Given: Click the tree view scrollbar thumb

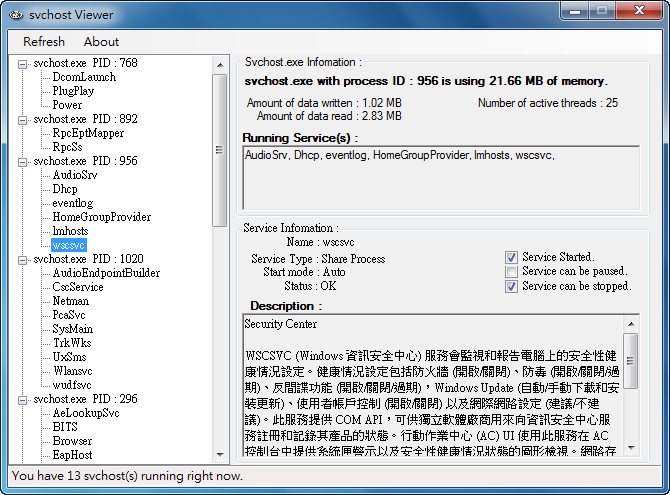Looking at the screenshot, I should [220, 150].
